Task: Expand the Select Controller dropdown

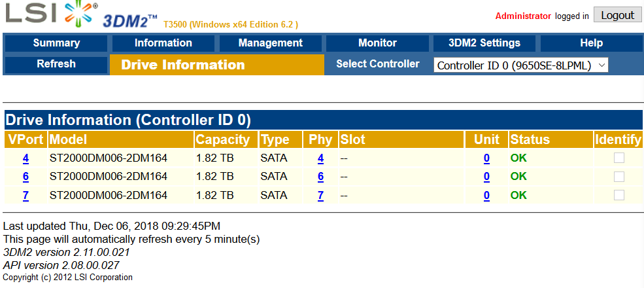Action: (521, 65)
